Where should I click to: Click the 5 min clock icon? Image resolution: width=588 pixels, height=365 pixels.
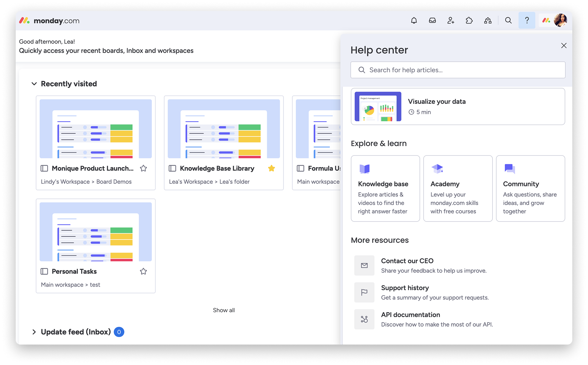click(x=411, y=112)
